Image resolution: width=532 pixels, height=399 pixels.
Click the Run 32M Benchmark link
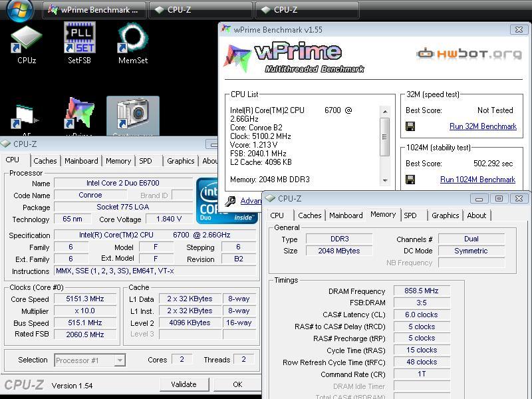pos(483,126)
